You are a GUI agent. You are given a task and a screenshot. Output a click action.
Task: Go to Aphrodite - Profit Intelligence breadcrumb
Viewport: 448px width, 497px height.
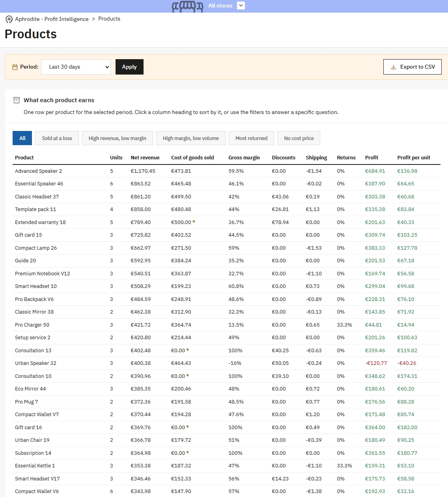click(x=52, y=19)
